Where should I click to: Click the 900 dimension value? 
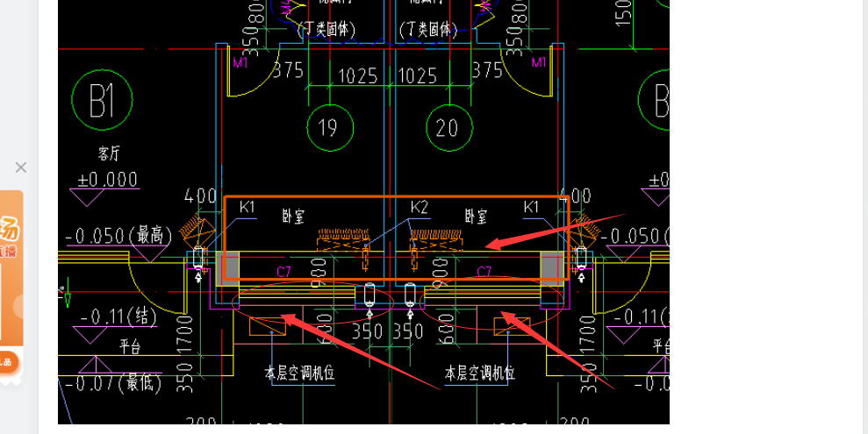tap(441, 273)
